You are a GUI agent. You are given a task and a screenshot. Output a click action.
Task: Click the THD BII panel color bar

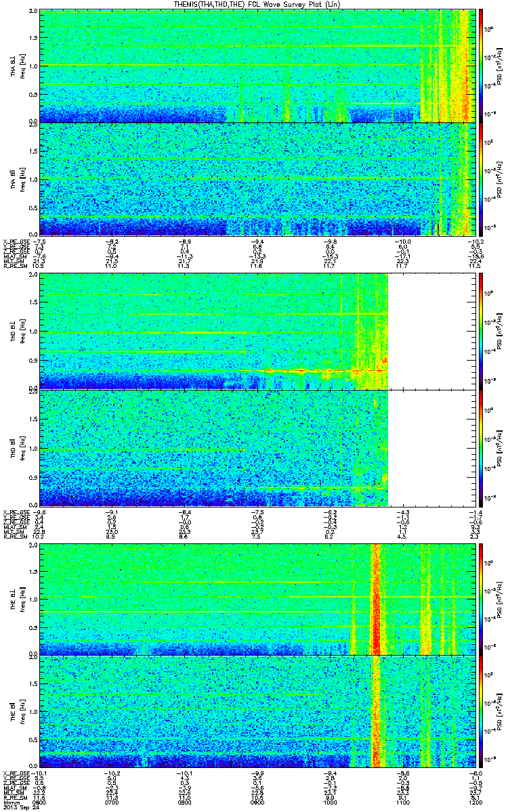coord(481,447)
